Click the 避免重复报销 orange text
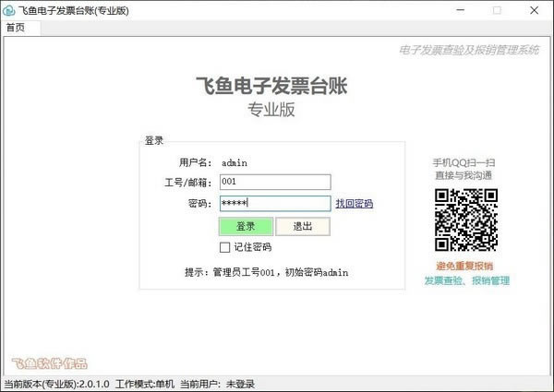The image size is (554, 392). click(x=465, y=266)
